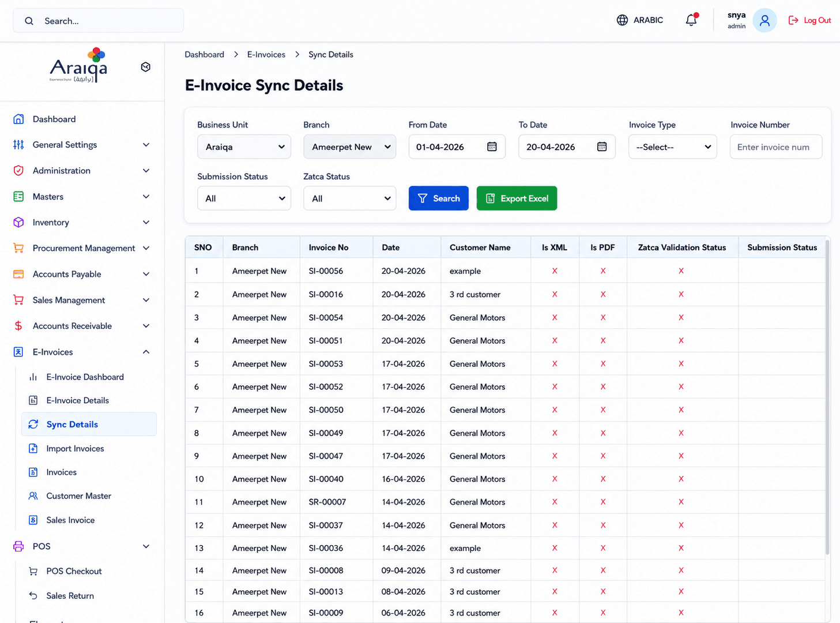Click the Masters list icon
This screenshot has width=840, height=623.
click(x=18, y=197)
